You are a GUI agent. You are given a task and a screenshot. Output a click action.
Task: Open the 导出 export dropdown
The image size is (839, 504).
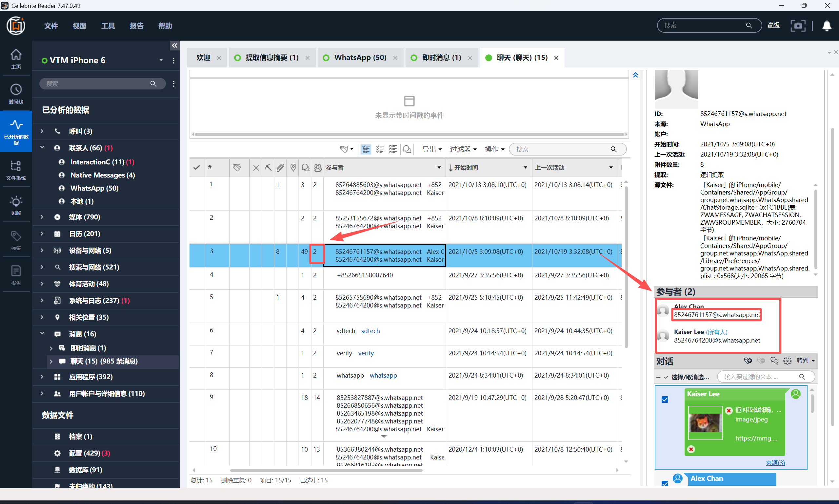[x=432, y=149]
